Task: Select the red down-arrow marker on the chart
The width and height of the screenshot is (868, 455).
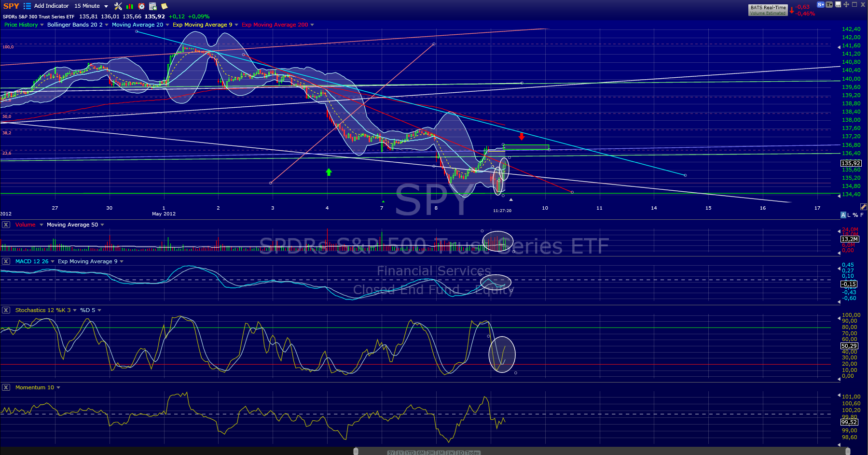Action: [x=522, y=137]
